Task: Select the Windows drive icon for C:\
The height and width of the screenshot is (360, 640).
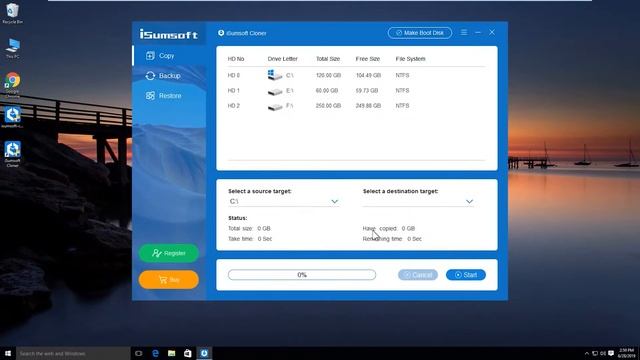Action: tap(275, 75)
